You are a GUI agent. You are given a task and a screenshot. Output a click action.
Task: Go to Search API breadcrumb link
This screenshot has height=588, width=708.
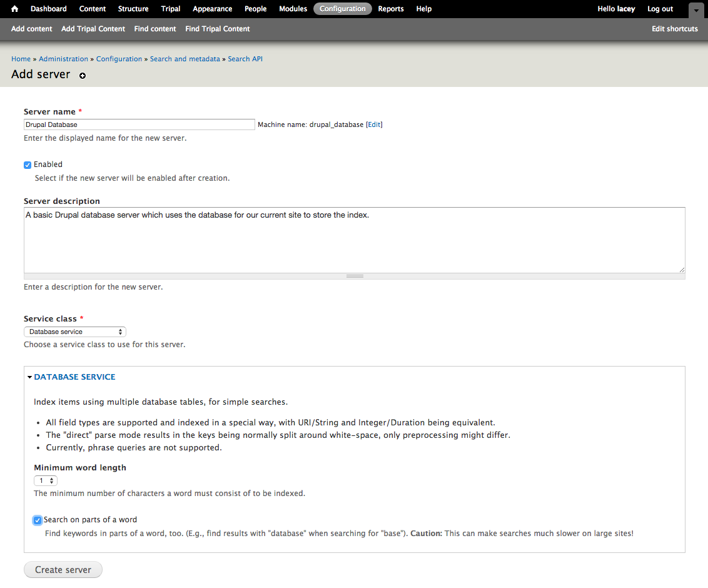(x=245, y=59)
